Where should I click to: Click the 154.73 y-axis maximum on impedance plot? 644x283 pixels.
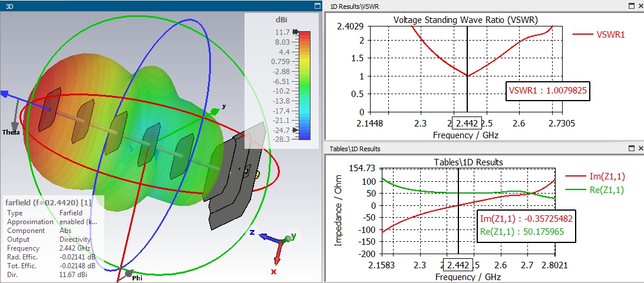[363, 168]
